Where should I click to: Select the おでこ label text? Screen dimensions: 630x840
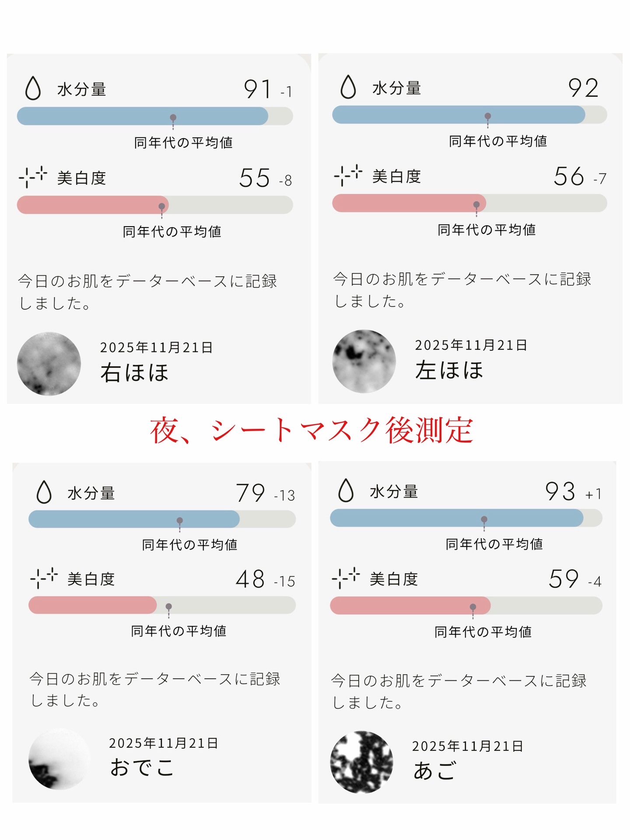coord(142,767)
